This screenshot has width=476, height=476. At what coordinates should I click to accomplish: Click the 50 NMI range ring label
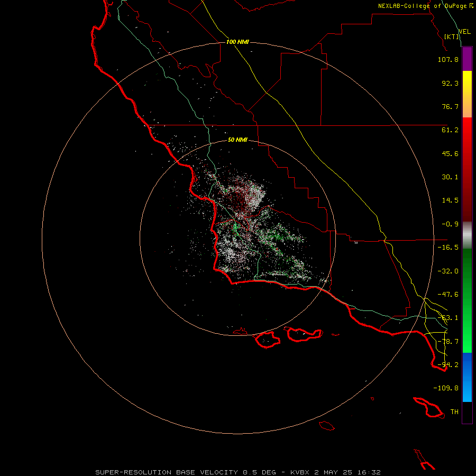coord(237,140)
